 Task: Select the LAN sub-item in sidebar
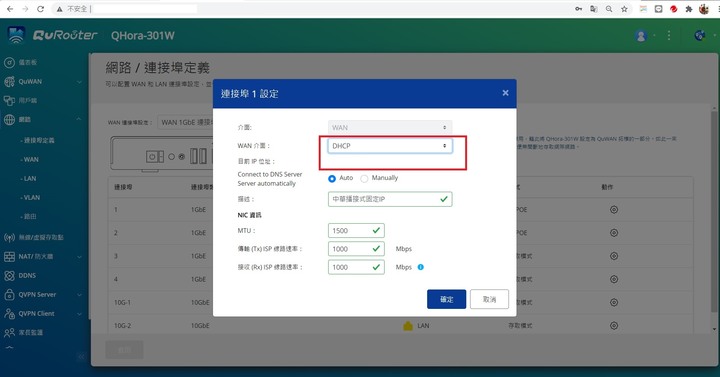29,178
